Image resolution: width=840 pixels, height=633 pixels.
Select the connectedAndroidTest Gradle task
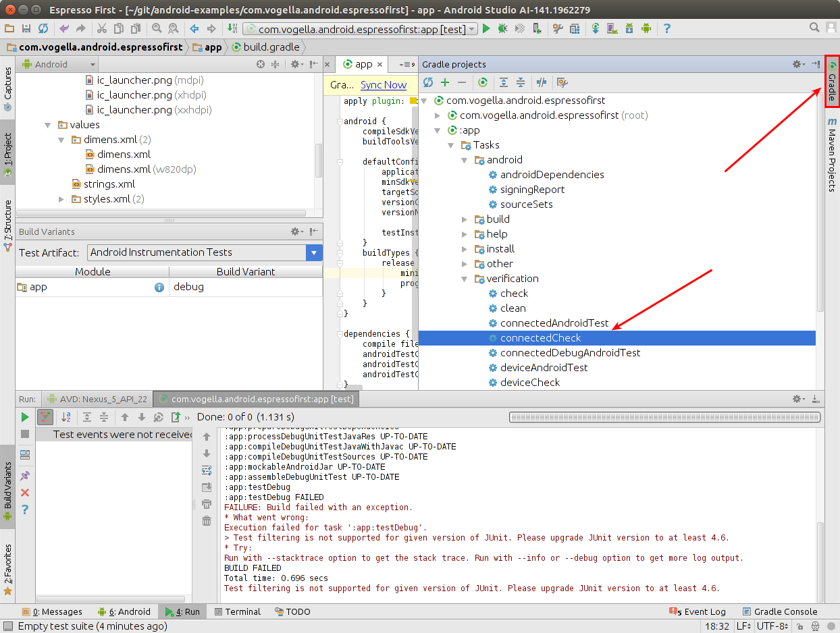tap(554, 323)
